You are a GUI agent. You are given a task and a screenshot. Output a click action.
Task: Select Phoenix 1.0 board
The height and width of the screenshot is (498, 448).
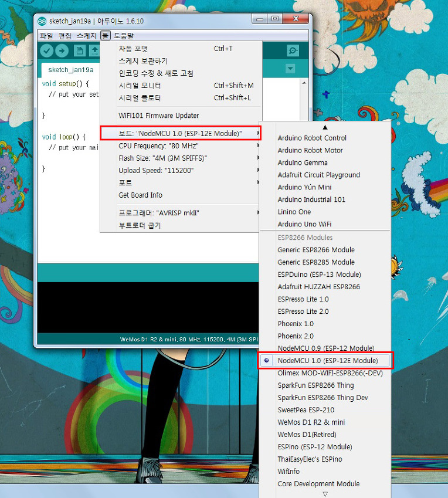click(x=325, y=324)
